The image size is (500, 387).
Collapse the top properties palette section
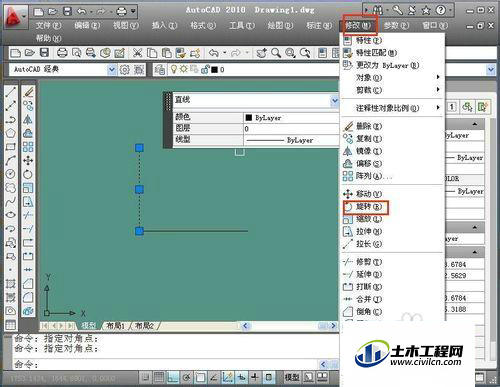point(475,124)
